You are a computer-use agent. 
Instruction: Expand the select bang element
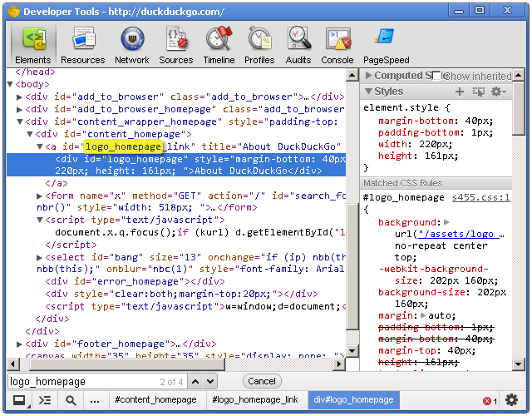pyautogui.click(x=39, y=257)
